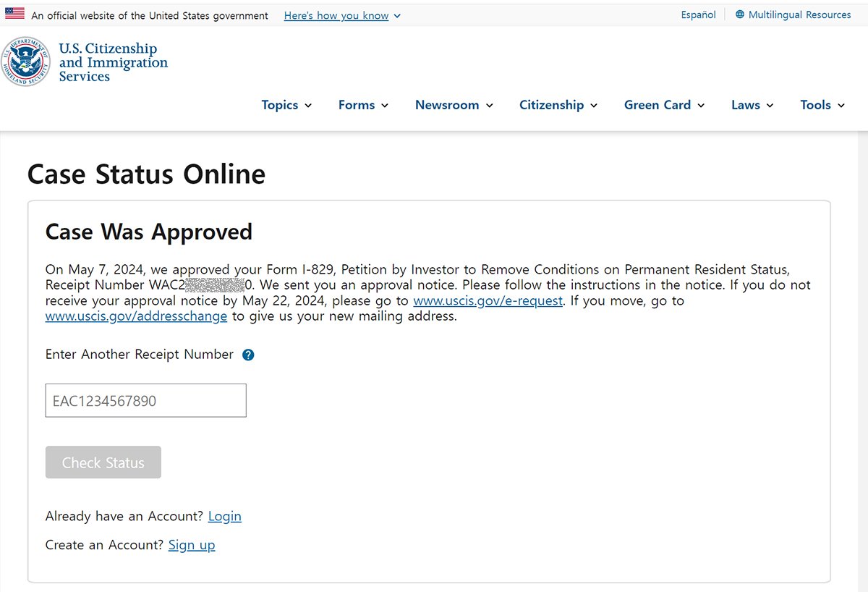Click "Already have an Account?" text
Viewport: 868px width, 592px height.
[124, 516]
